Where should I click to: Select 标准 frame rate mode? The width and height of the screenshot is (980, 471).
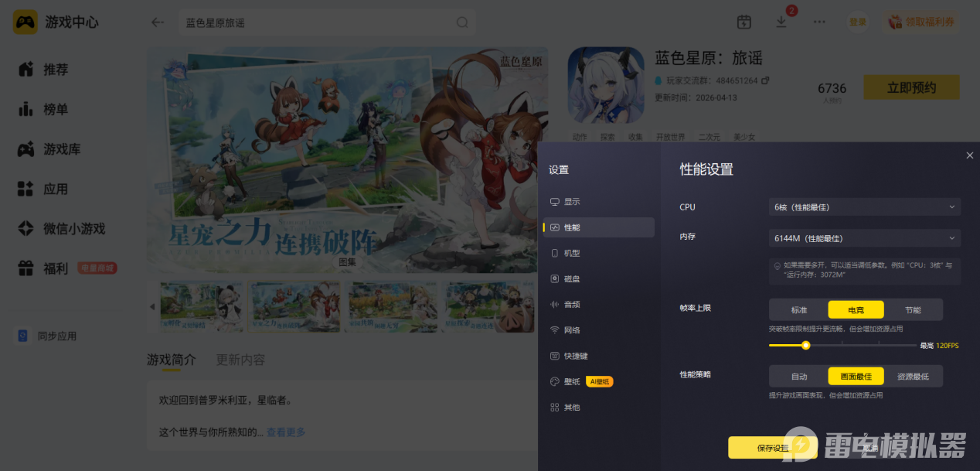[799, 309]
